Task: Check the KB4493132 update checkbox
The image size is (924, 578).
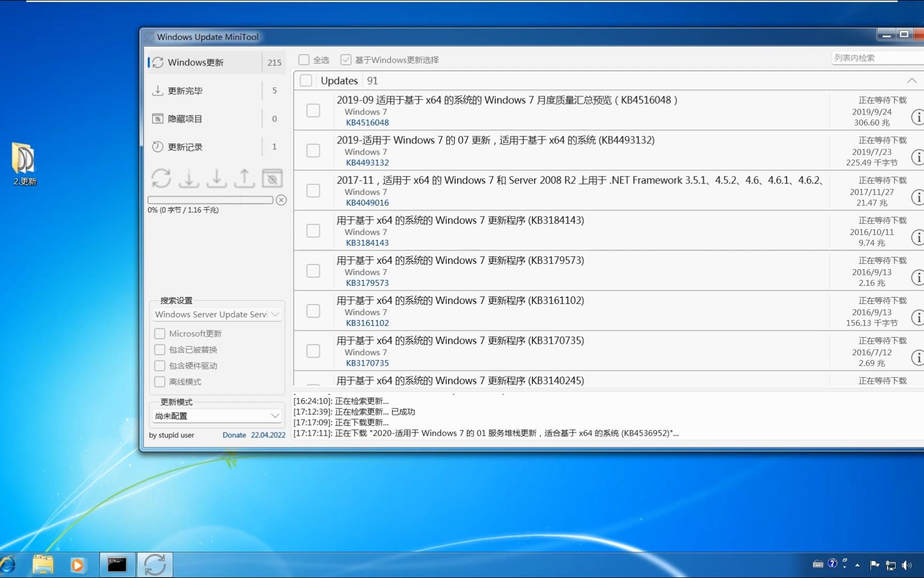Action: coord(313,150)
